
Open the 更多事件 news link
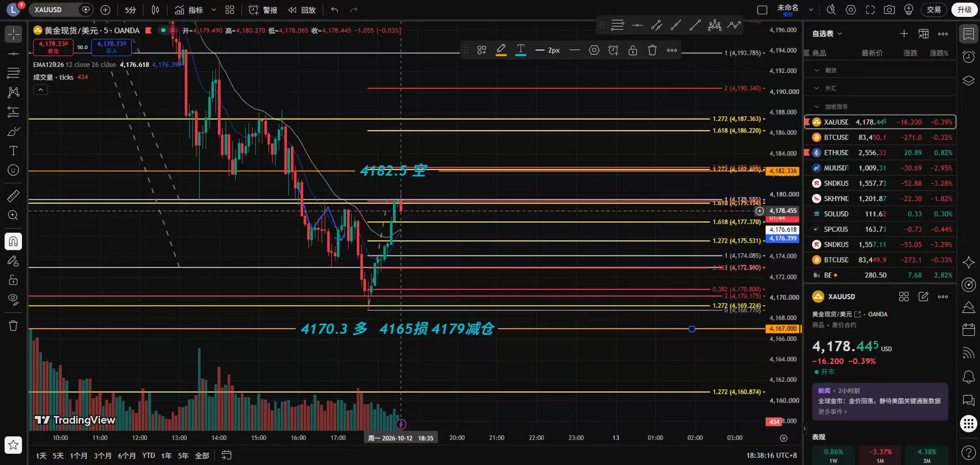click(832, 412)
